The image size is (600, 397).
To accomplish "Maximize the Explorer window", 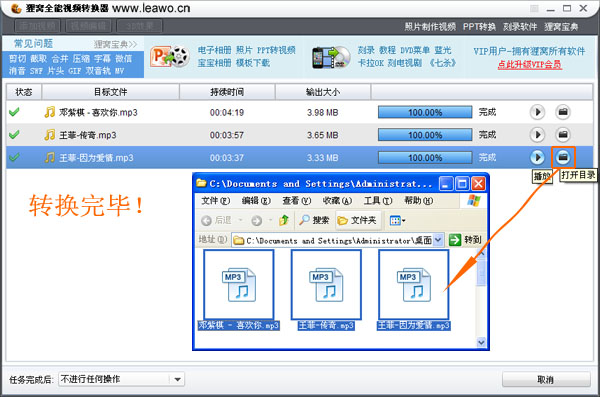I will (x=462, y=184).
